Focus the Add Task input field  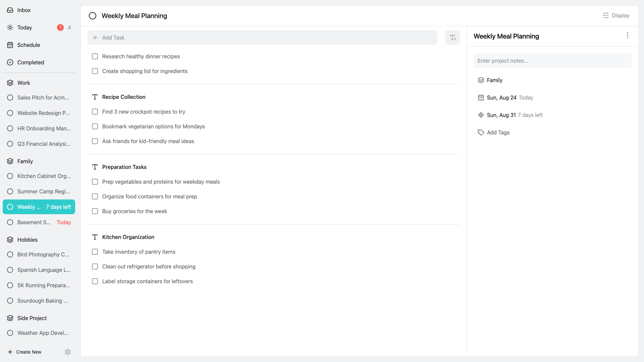(262, 38)
